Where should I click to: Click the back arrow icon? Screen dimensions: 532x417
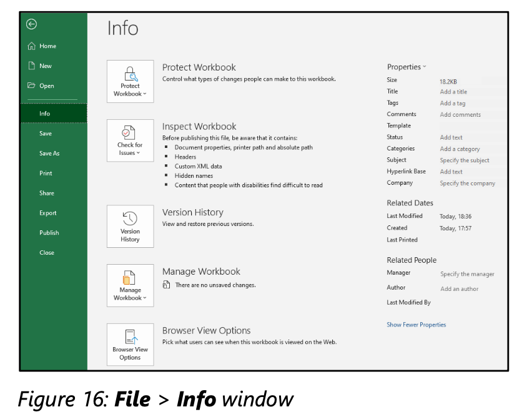click(31, 24)
